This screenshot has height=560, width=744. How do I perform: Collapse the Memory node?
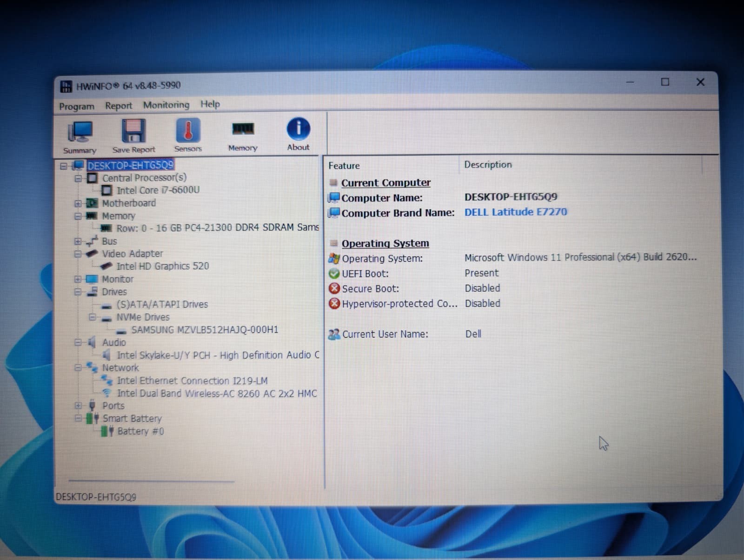click(x=78, y=216)
